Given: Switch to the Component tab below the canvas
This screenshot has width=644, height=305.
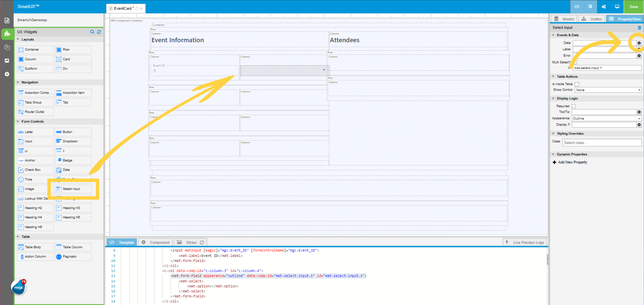Looking at the screenshot, I should [x=155, y=242].
